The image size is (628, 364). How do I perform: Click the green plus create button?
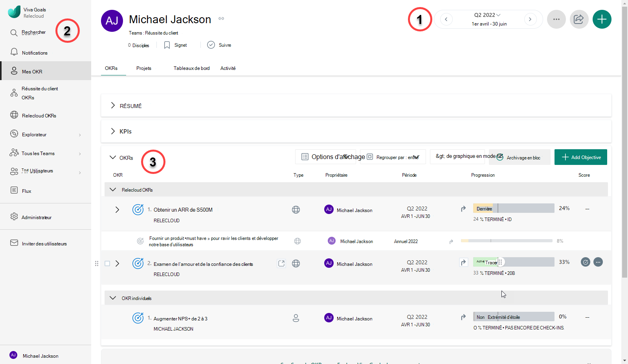click(602, 19)
